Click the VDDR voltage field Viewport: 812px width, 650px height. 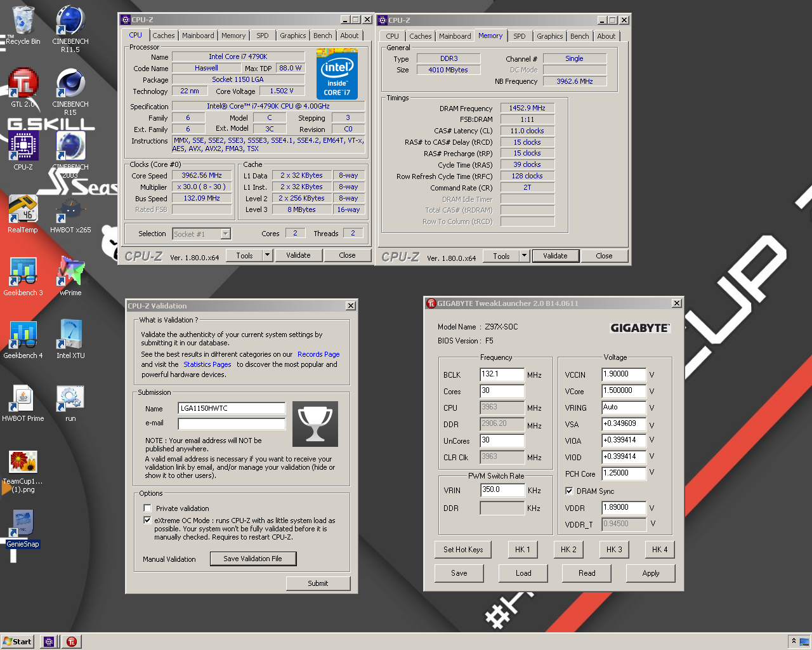[624, 508]
